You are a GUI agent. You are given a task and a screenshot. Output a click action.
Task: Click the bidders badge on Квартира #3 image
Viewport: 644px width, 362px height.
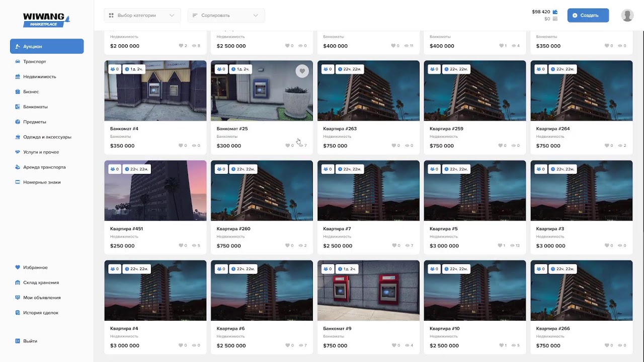click(541, 169)
